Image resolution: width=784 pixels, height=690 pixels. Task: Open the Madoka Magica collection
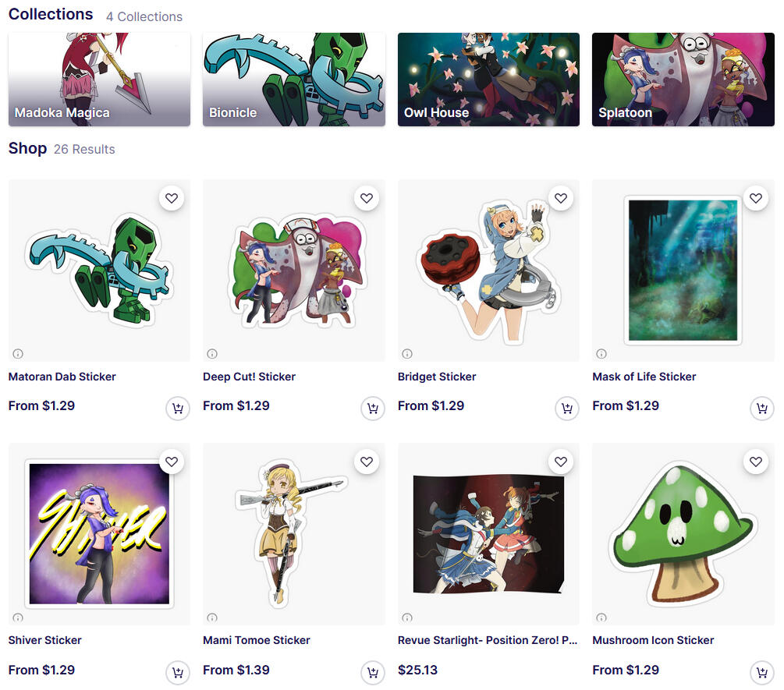[100, 80]
